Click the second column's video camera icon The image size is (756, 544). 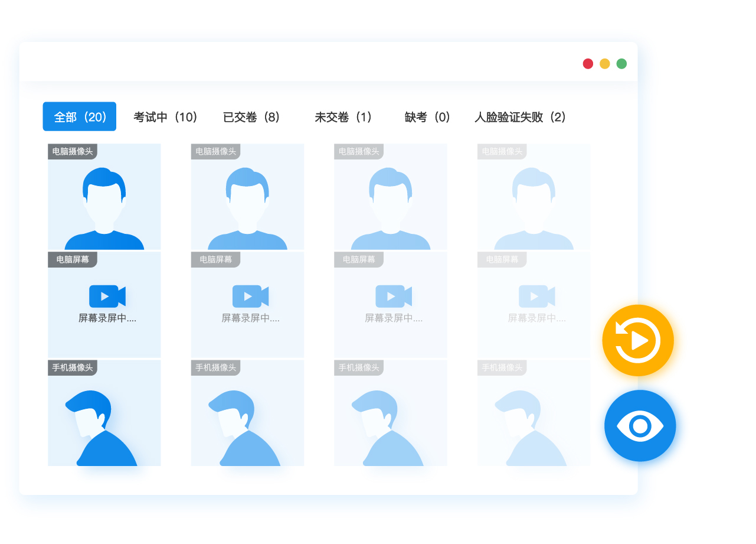[x=250, y=296]
